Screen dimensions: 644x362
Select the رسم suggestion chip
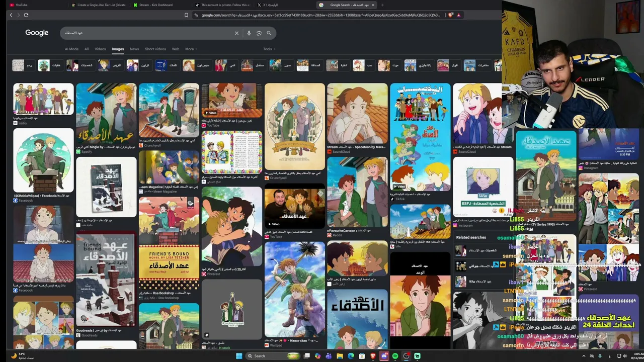[23, 65]
